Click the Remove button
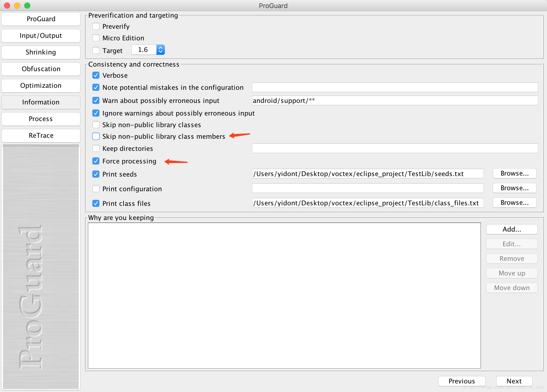Image resolution: width=547 pixels, height=392 pixels. [512, 259]
